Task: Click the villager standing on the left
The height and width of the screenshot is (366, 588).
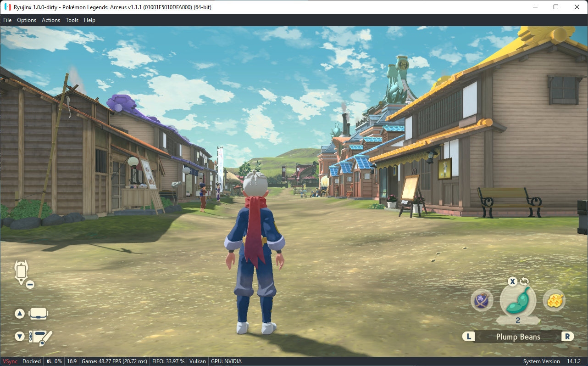Action: (x=203, y=197)
